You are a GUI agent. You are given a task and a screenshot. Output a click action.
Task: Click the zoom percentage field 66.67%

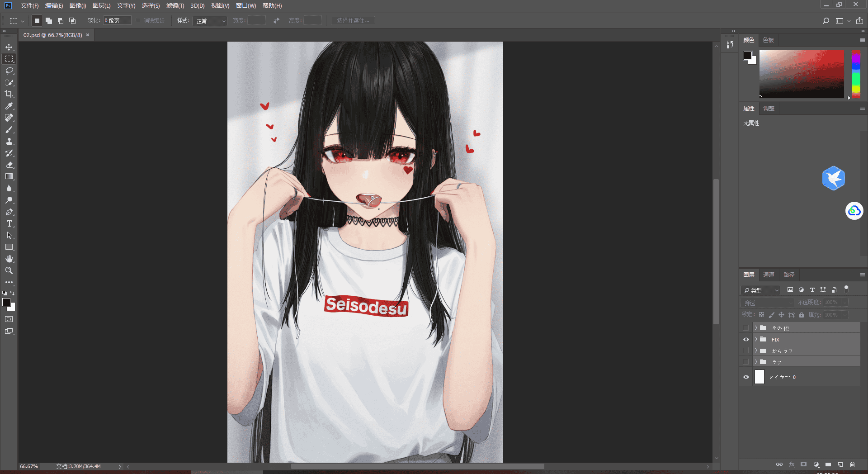(x=29, y=466)
